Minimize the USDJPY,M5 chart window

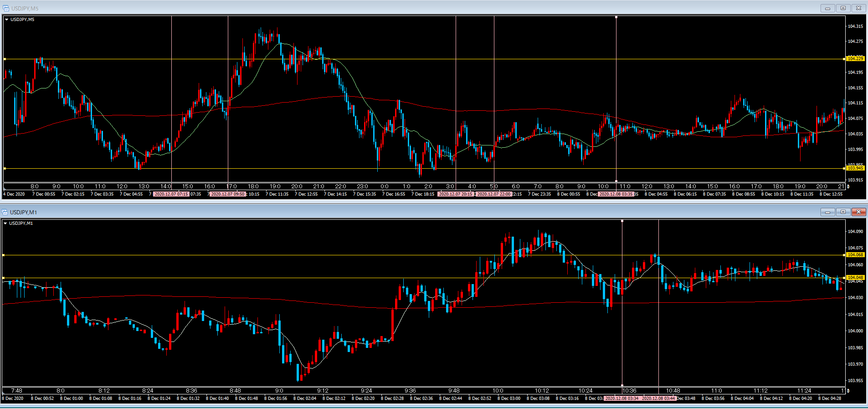(x=827, y=8)
